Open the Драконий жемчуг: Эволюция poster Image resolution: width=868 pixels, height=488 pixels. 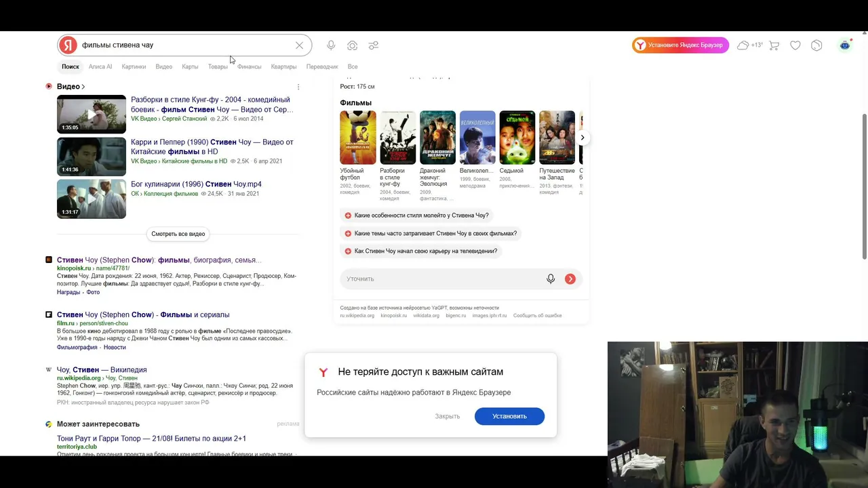pyautogui.click(x=437, y=138)
